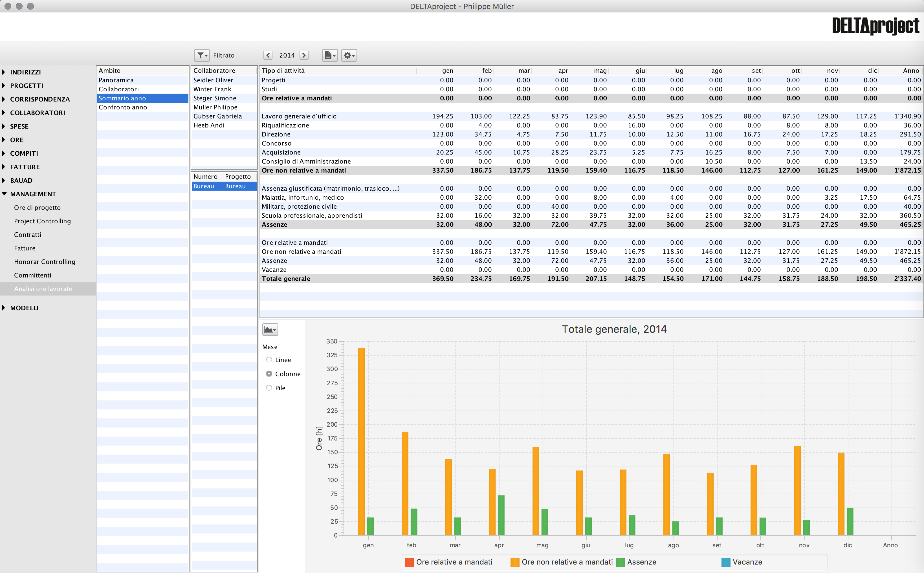Select the Bureau project row
The height and width of the screenshot is (573, 924).
pos(224,186)
